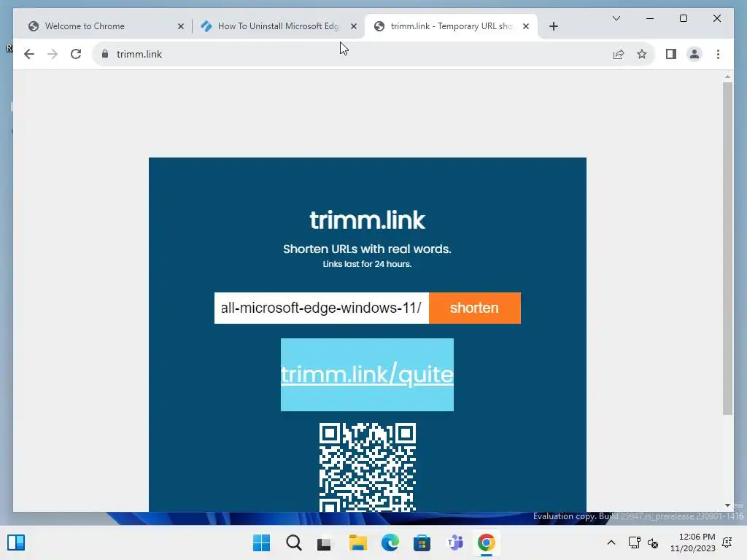This screenshot has width=747, height=560.
Task: Open the tab search chevron
Action: pyautogui.click(x=616, y=18)
